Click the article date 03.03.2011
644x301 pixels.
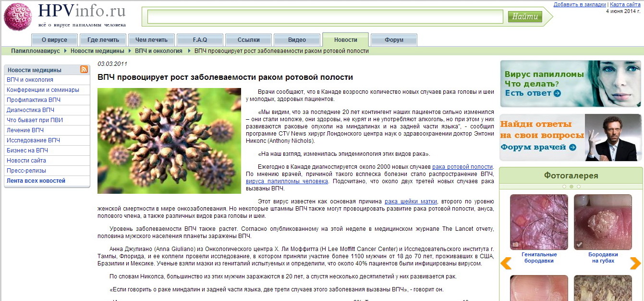(x=112, y=64)
